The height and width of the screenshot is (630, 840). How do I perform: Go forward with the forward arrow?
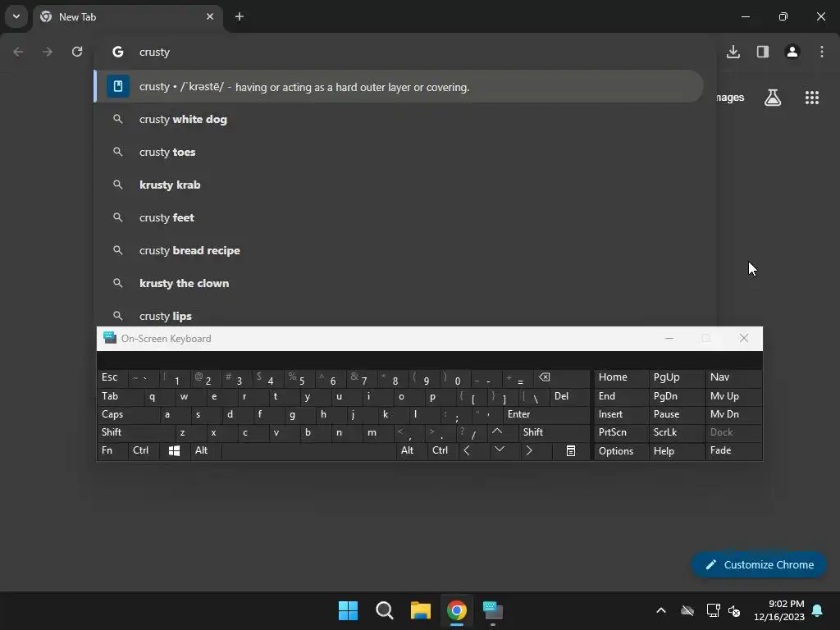pyautogui.click(x=48, y=52)
